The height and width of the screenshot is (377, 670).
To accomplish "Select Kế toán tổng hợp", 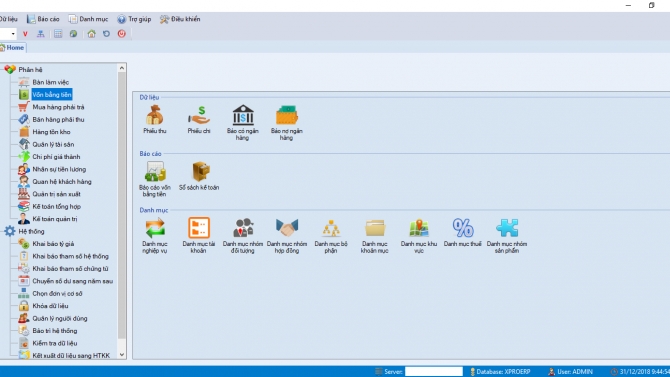I will [56, 206].
